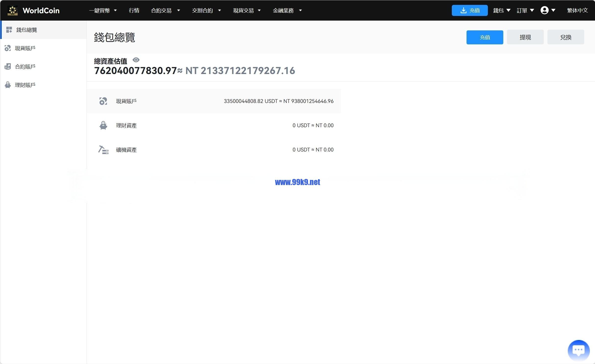Click the 理財資產 row label

point(126,125)
